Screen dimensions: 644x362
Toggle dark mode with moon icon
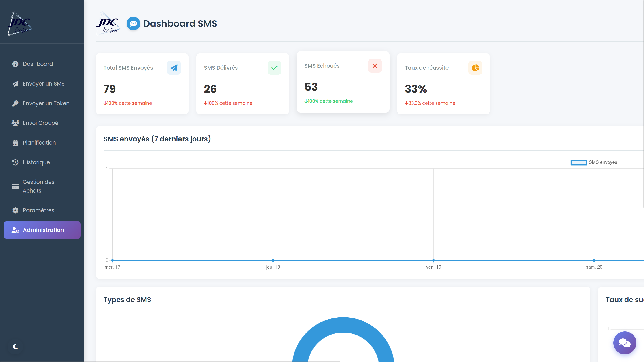[15, 347]
